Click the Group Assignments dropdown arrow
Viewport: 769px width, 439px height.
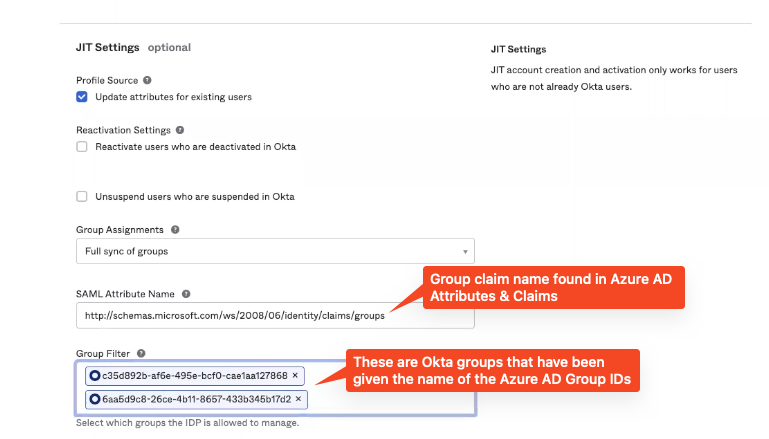click(465, 251)
